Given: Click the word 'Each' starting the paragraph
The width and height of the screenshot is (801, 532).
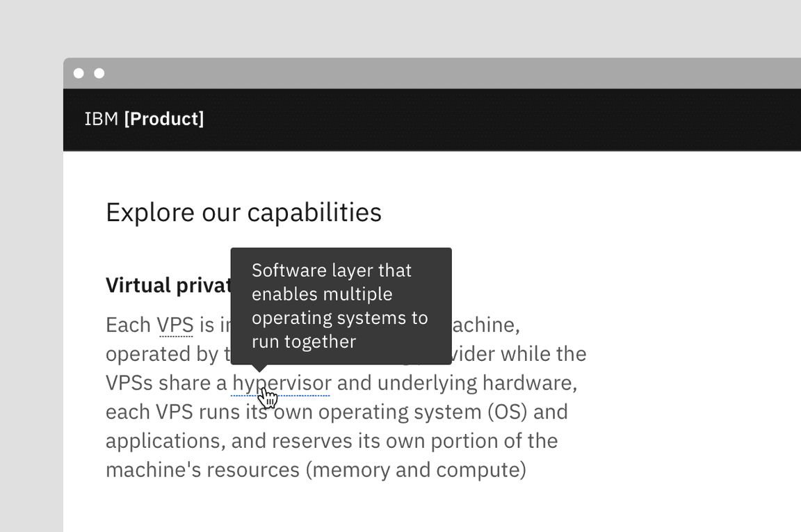Looking at the screenshot, I should click(x=128, y=325).
